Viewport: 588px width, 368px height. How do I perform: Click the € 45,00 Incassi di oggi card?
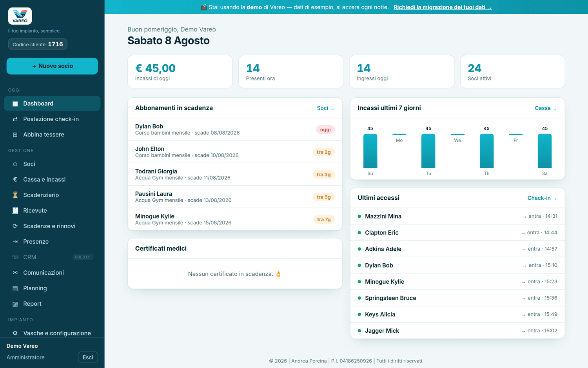point(180,72)
